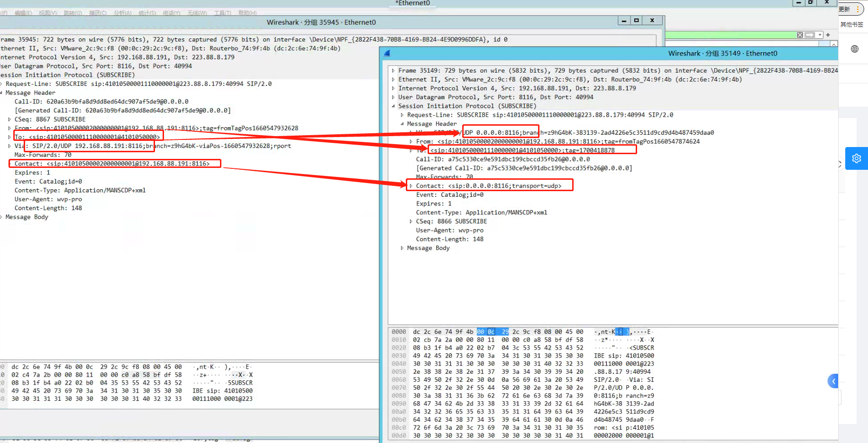
Task: Click the blue circular chevron button
Action: [x=833, y=381]
